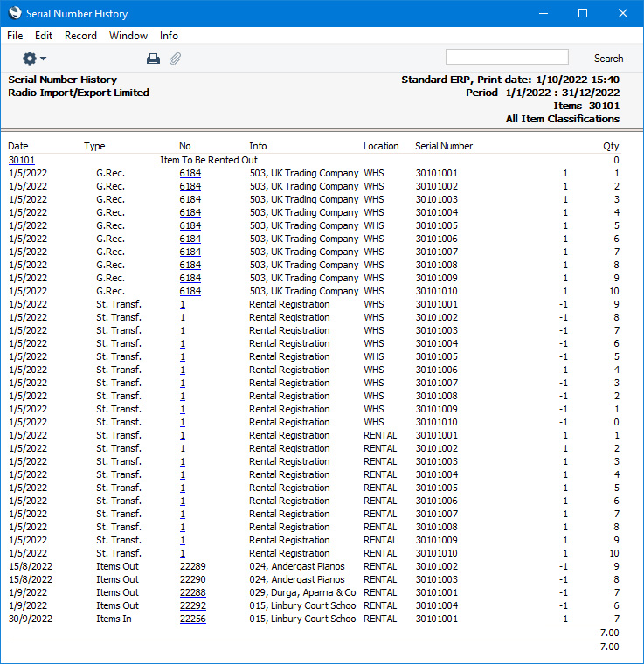Screen dimensions: 644x664
Task: Open the Info menu
Action: coord(169,36)
